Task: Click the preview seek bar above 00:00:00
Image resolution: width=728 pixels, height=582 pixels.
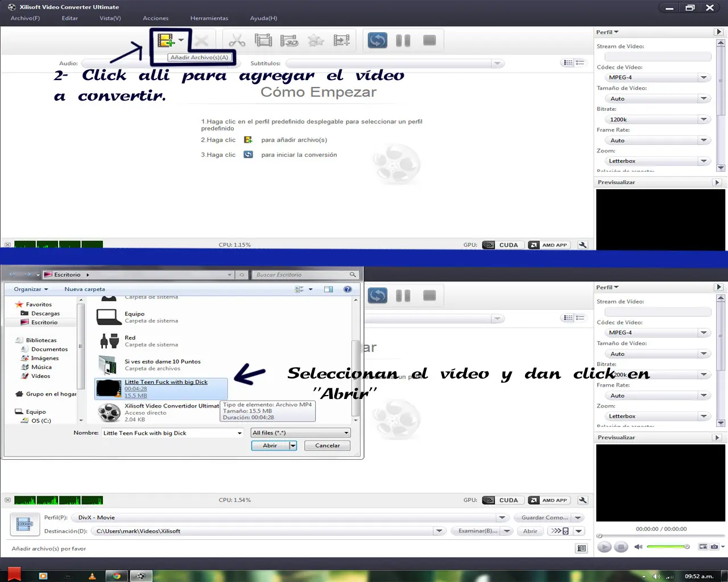Action: [660, 535]
